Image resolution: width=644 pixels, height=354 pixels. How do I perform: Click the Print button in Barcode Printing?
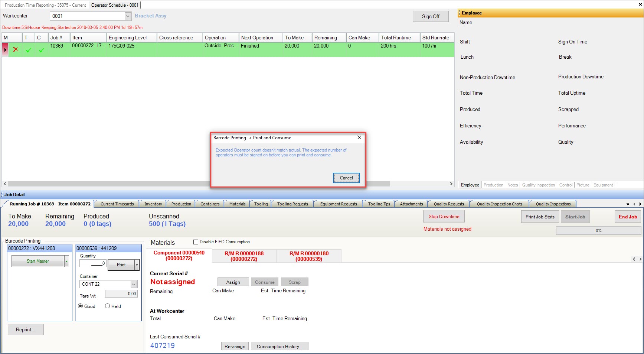point(121,265)
